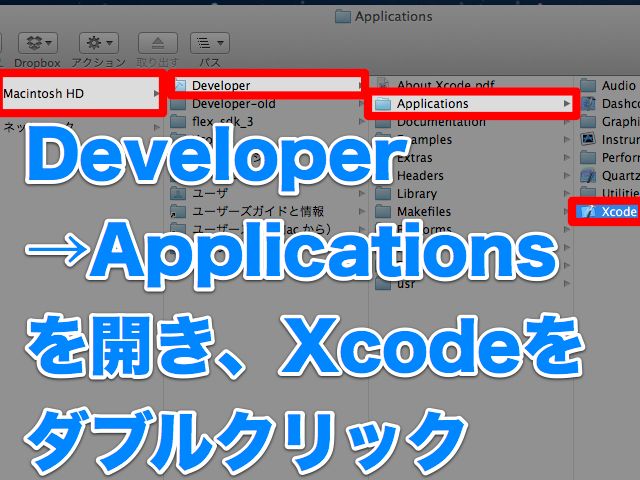Select Macintosh HD in first column
The image size is (640, 480).
(80, 93)
